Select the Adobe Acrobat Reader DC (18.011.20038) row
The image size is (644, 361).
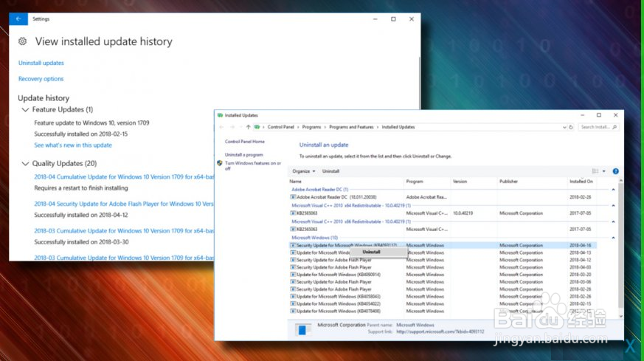(x=443, y=197)
